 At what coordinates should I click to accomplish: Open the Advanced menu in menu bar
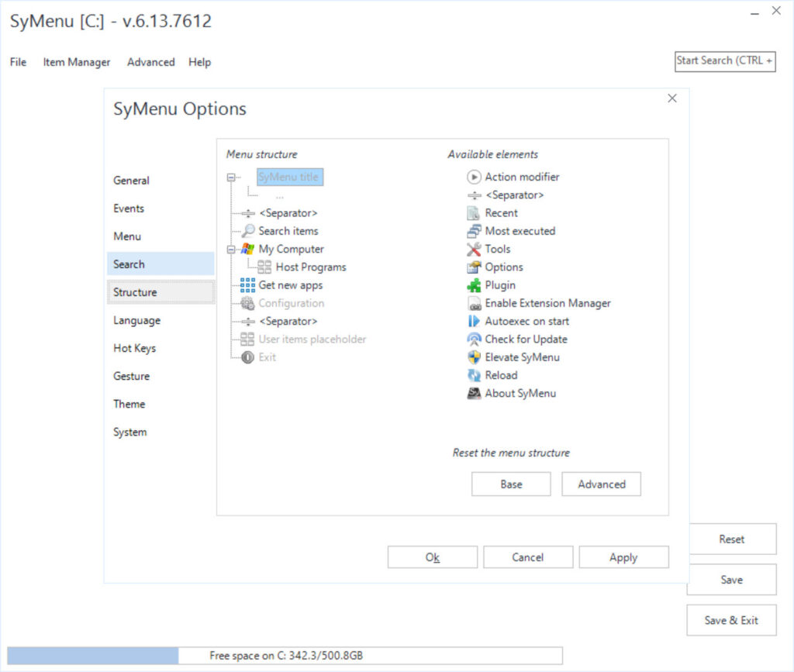(151, 62)
